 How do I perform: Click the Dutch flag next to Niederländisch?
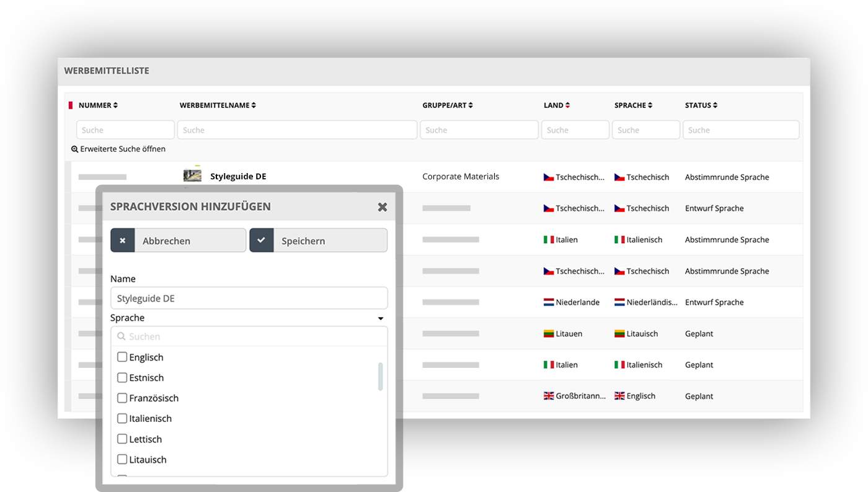click(x=619, y=302)
